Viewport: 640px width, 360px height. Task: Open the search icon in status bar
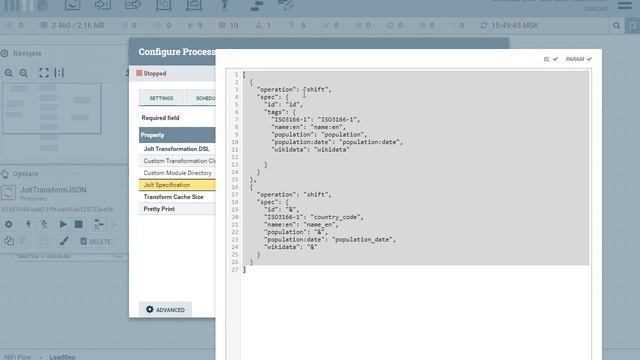click(x=616, y=25)
